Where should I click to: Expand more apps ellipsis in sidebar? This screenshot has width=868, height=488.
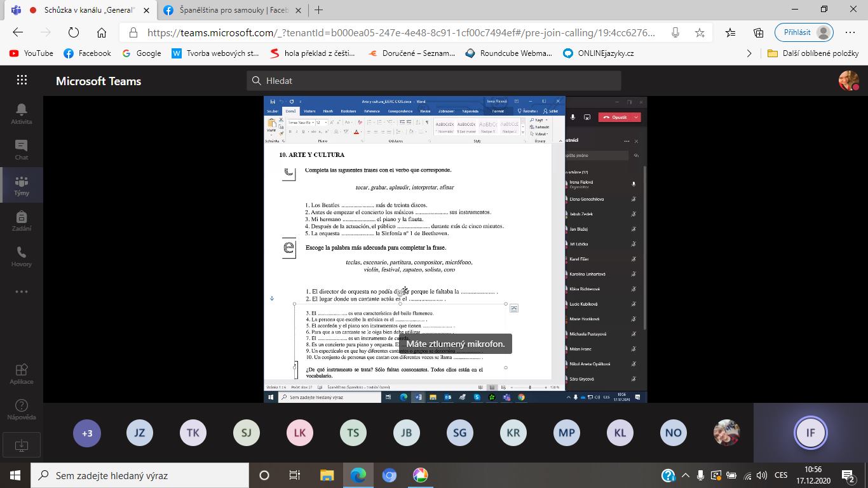[21, 292]
